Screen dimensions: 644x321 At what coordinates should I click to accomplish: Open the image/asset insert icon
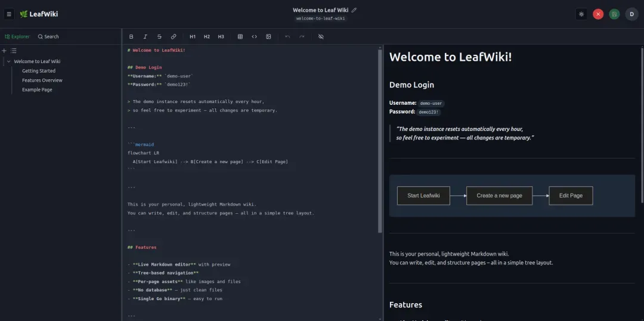pyautogui.click(x=268, y=36)
